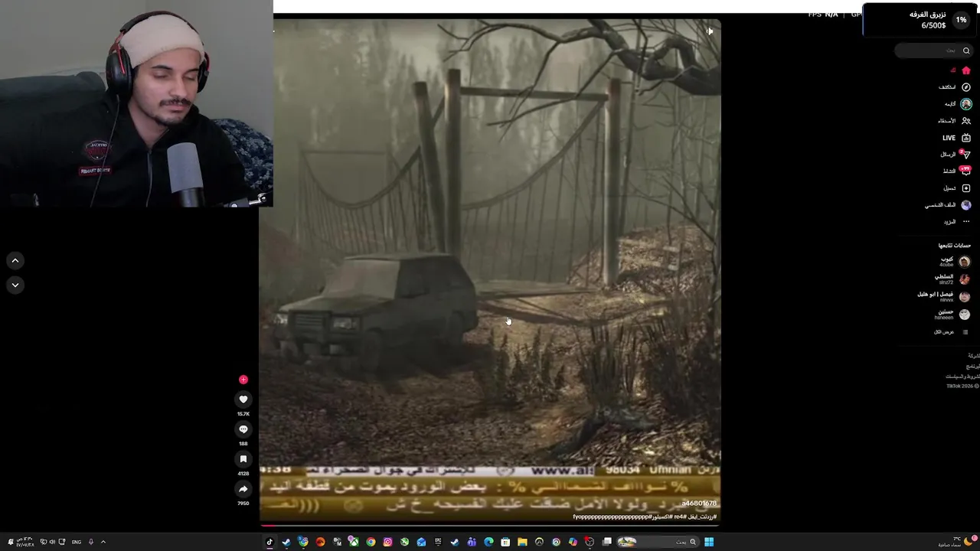Open the Friends icon in the sidebar
980x551 pixels.
click(966, 121)
